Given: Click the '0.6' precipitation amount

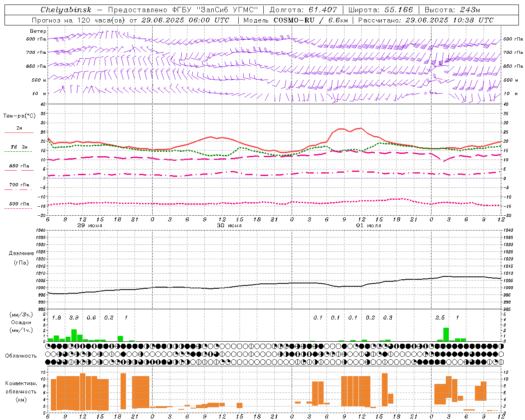Looking at the screenshot, I should point(91,318).
